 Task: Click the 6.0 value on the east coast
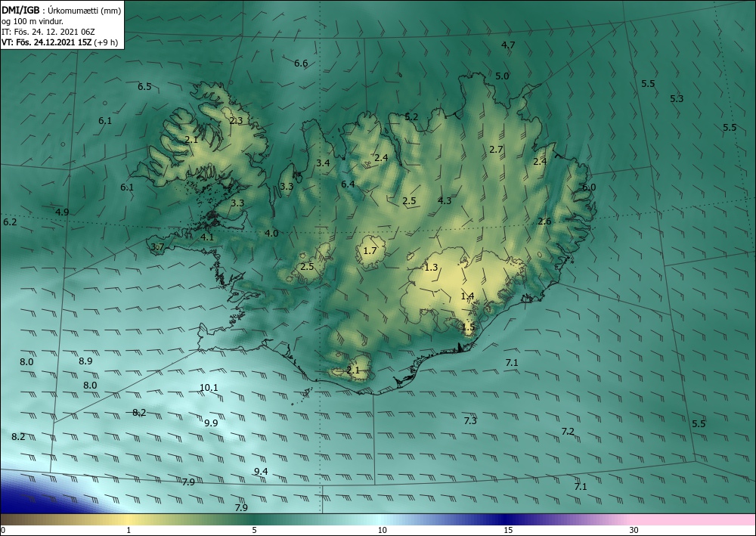[x=589, y=187]
